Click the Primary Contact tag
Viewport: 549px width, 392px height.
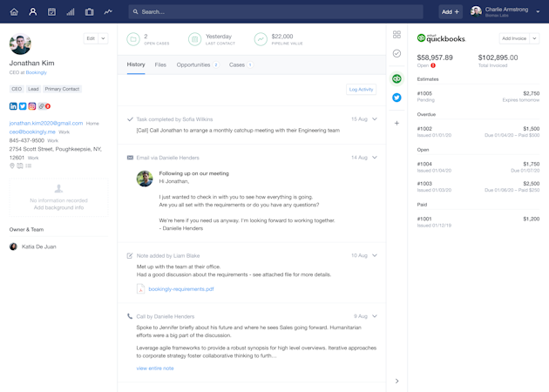tap(62, 89)
